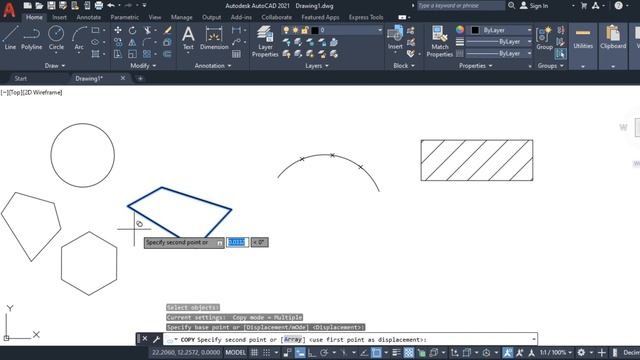Open the Express Tools ribbon tab

pyautogui.click(x=366, y=17)
